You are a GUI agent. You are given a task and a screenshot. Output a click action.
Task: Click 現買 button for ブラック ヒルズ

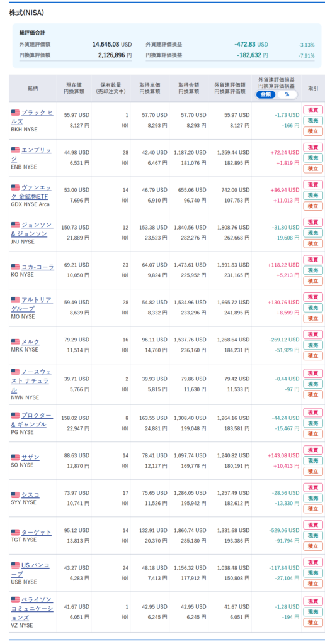(313, 109)
